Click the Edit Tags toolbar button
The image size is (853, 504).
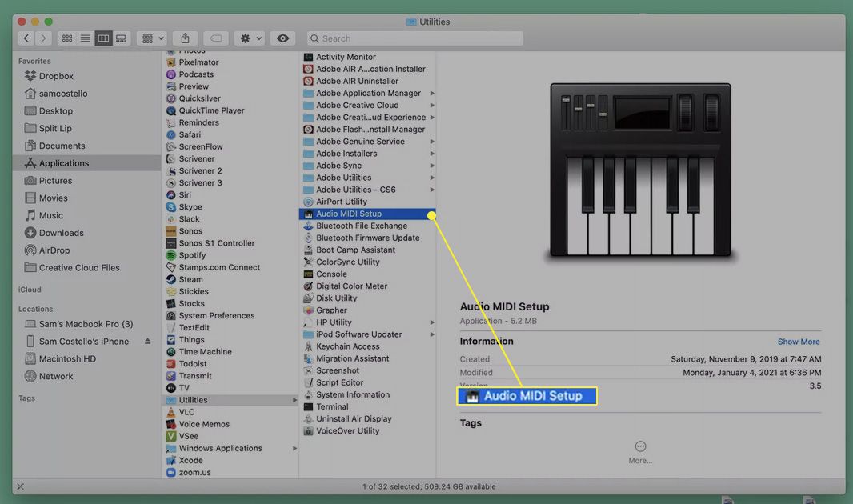[214, 38]
